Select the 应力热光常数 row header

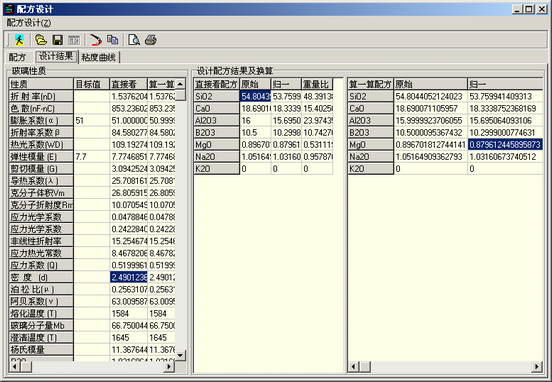pyautogui.click(x=41, y=253)
